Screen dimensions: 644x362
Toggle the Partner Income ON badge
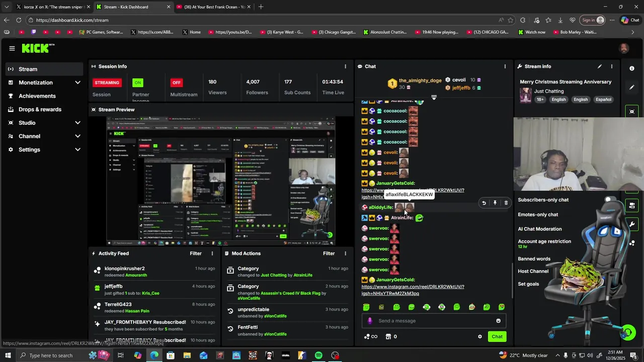(x=137, y=82)
